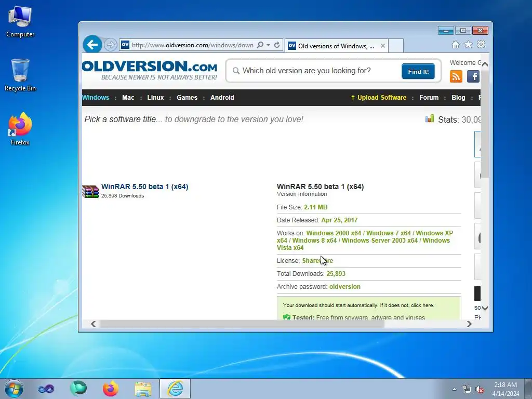Select the Recycle Bin desktop icon

click(20, 75)
